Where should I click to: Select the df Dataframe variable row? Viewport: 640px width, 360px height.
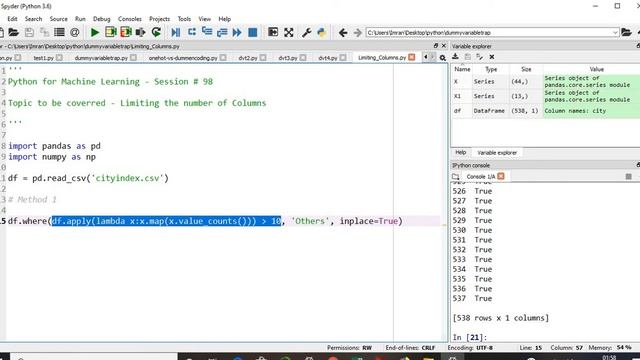click(x=545, y=111)
